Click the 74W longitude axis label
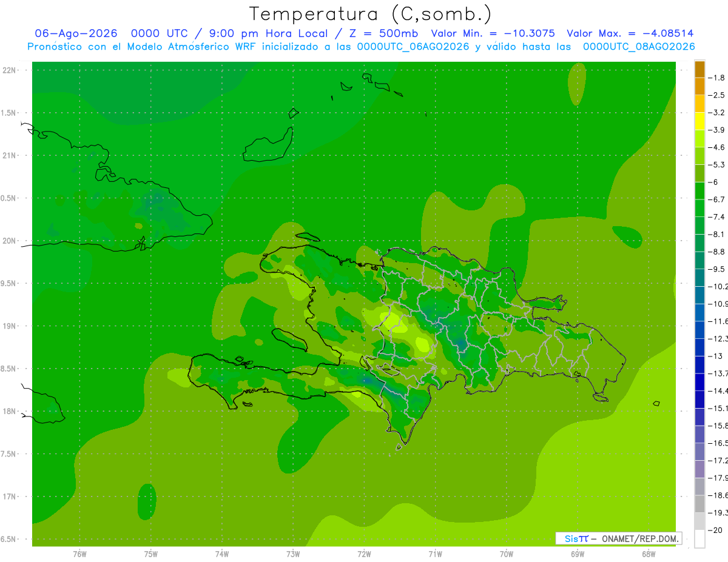This screenshot has width=728, height=562. click(x=222, y=554)
